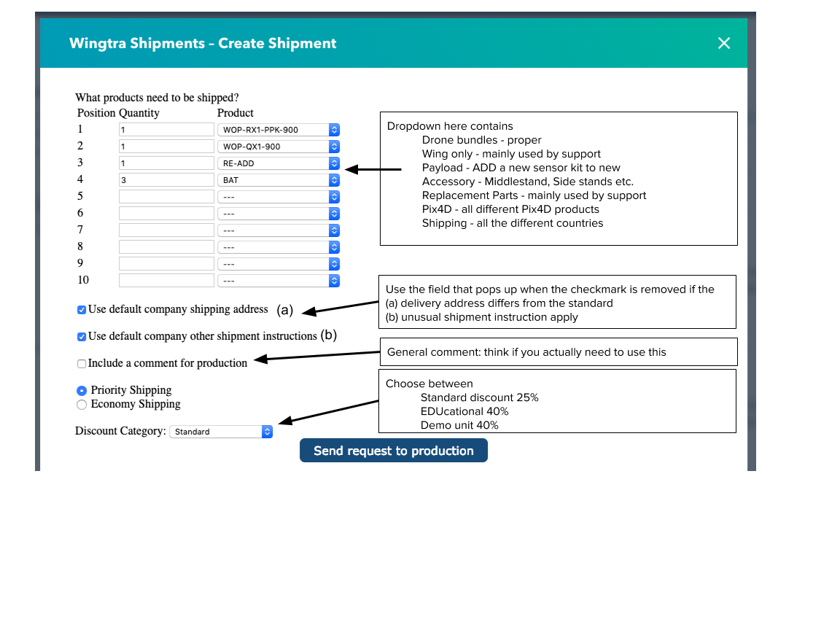Screen dimensions: 840x630
Task: Click Send request to production button
Action: point(393,451)
